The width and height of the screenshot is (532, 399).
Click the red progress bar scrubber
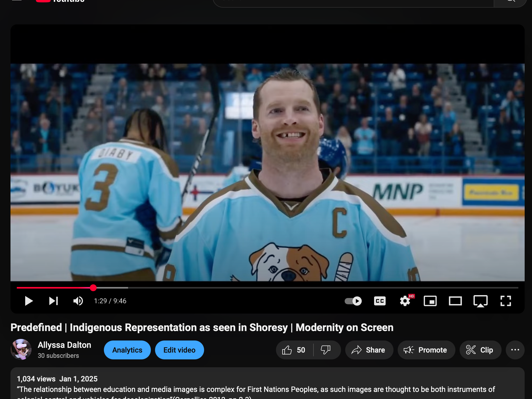coord(93,288)
